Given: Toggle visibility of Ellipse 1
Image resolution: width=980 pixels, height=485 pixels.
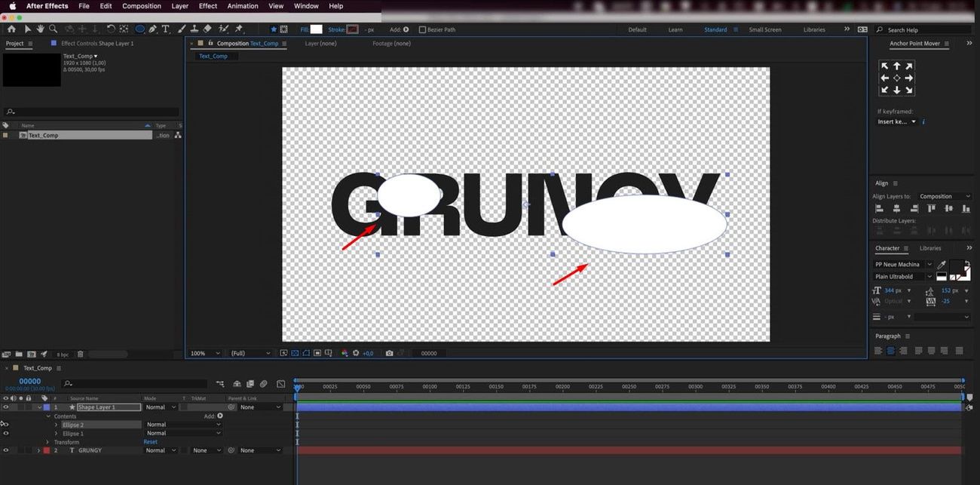Looking at the screenshot, I should click(x=6, y=434).
